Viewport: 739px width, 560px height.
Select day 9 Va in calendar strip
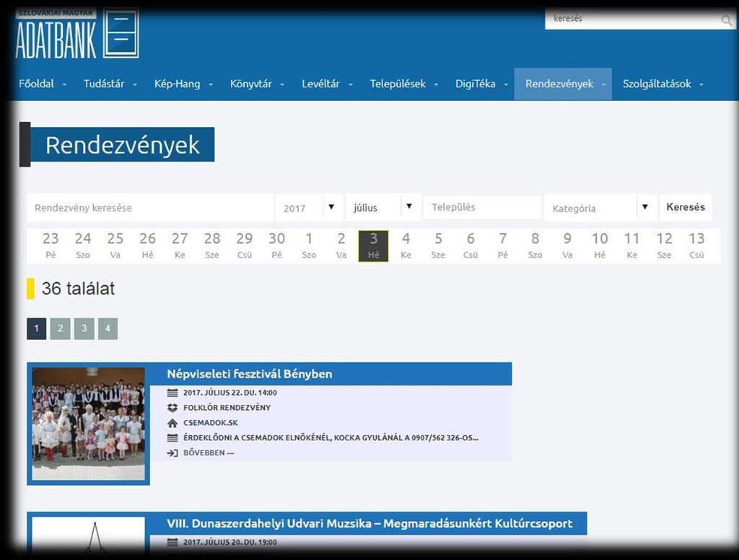tap(567, 245)
